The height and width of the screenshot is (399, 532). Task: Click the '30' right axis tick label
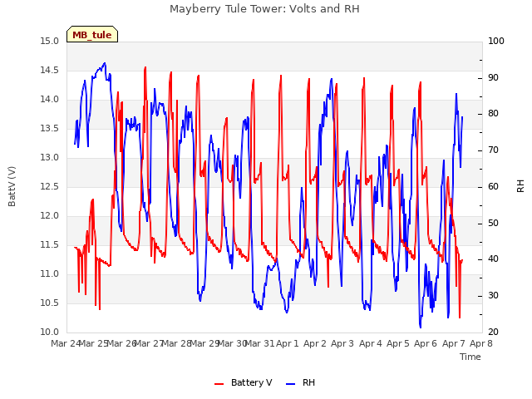click(493, 296)
